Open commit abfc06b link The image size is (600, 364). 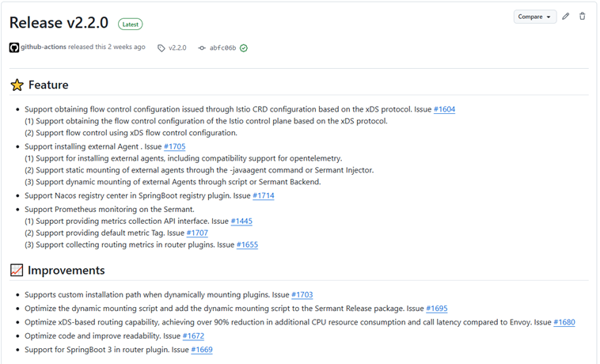click(222, 48)
